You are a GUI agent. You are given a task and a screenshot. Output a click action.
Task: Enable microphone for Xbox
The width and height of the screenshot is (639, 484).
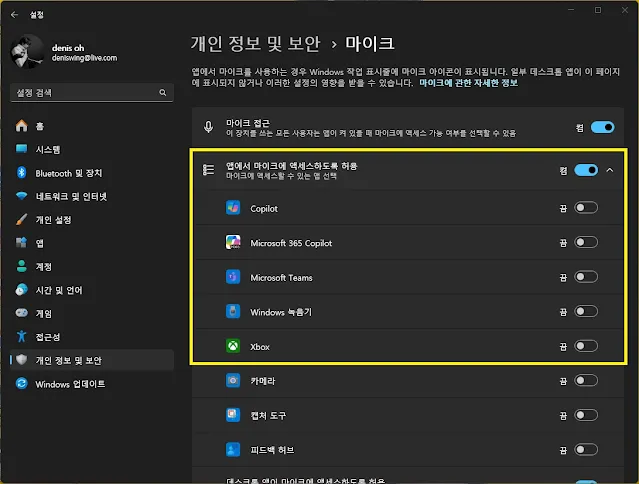click(586, 346)
